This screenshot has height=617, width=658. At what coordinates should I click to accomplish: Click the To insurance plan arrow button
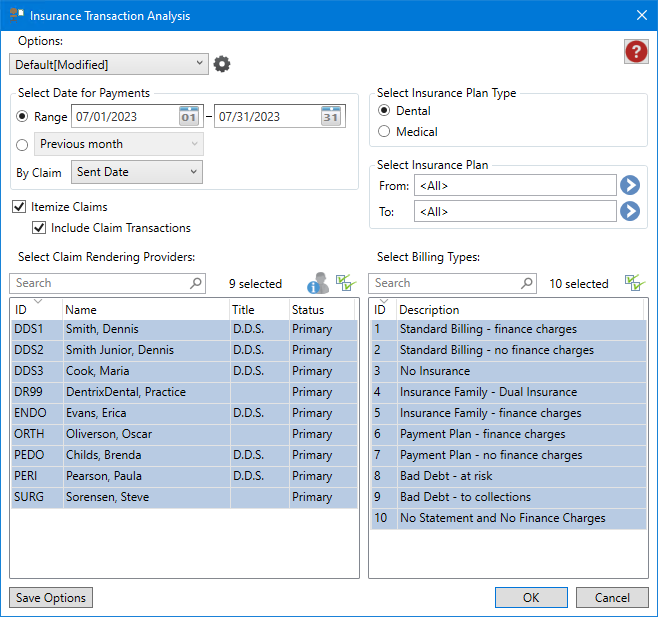630,211
